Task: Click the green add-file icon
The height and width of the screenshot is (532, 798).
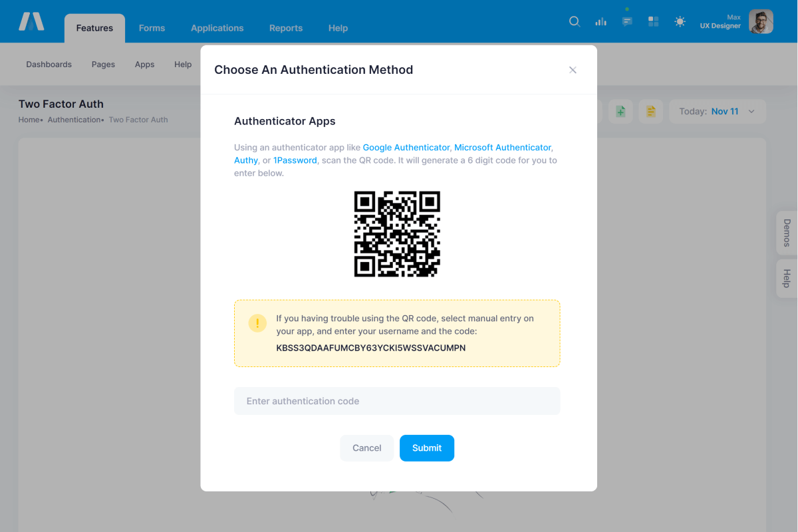Action: (x=620, y=112)
